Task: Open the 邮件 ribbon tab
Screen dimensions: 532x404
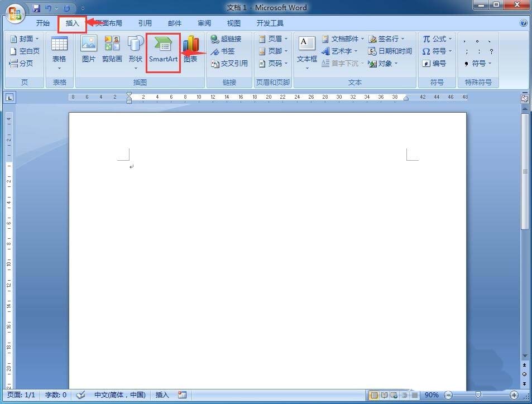Action: [x=174, y=23]
